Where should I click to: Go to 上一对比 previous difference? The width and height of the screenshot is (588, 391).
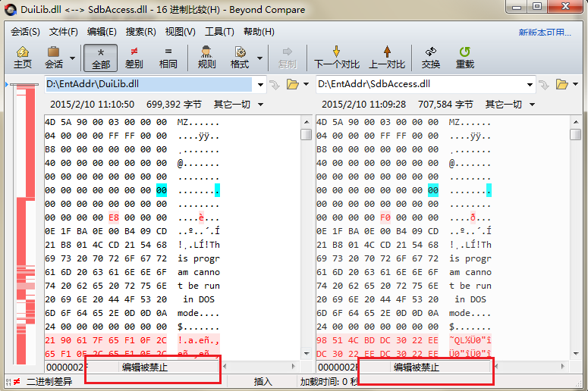[x=386, y=57]
